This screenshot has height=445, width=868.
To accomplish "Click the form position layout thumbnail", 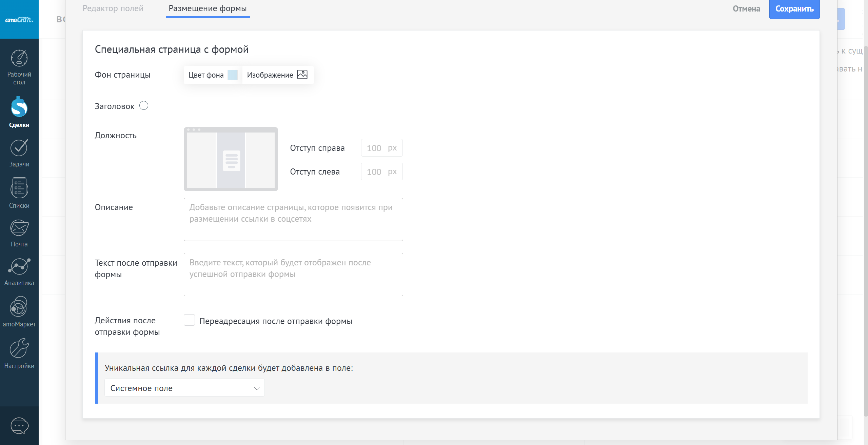I will pyautogui.click(x=231, y=159).
